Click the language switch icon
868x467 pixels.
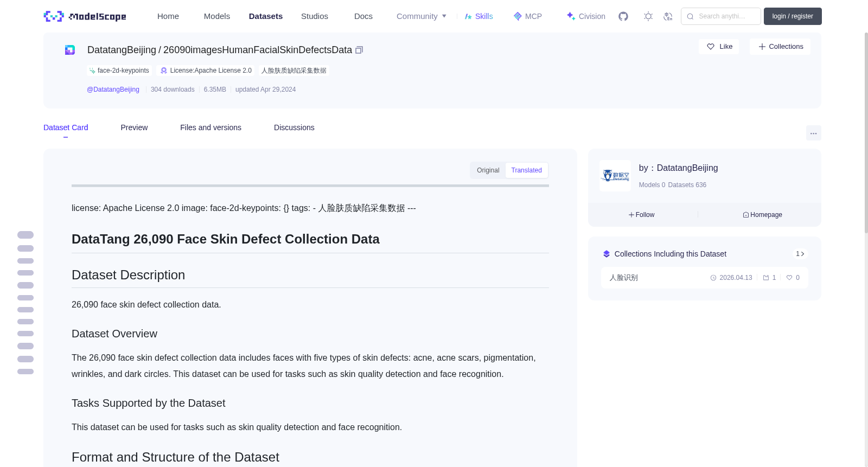coord(668,16)
